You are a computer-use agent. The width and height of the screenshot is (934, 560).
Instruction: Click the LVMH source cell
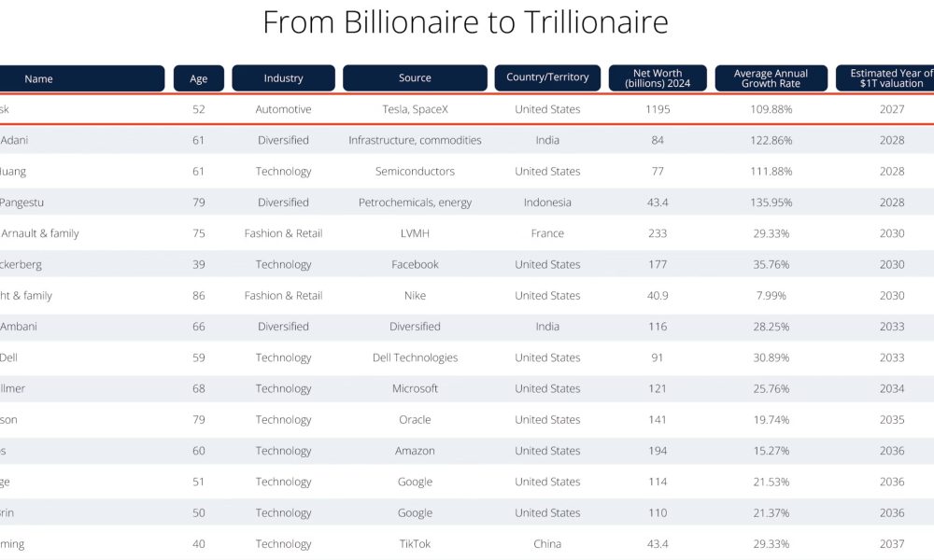(416, 233)
